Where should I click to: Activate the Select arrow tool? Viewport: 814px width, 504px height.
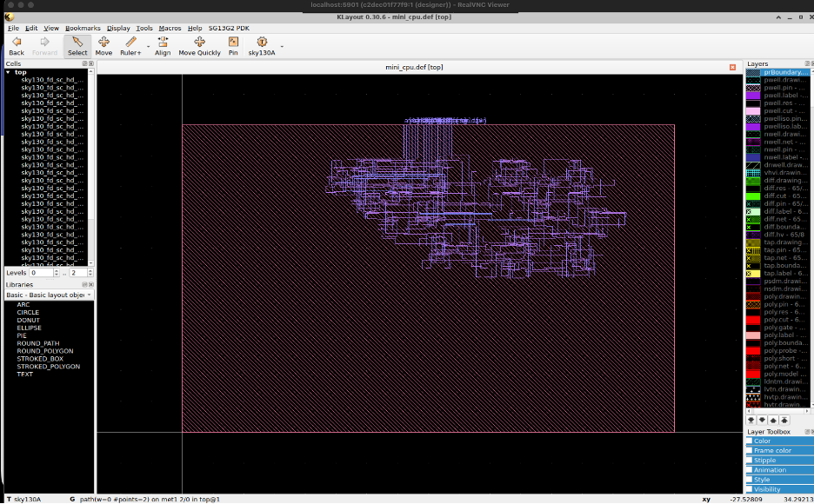coord(77,45)
